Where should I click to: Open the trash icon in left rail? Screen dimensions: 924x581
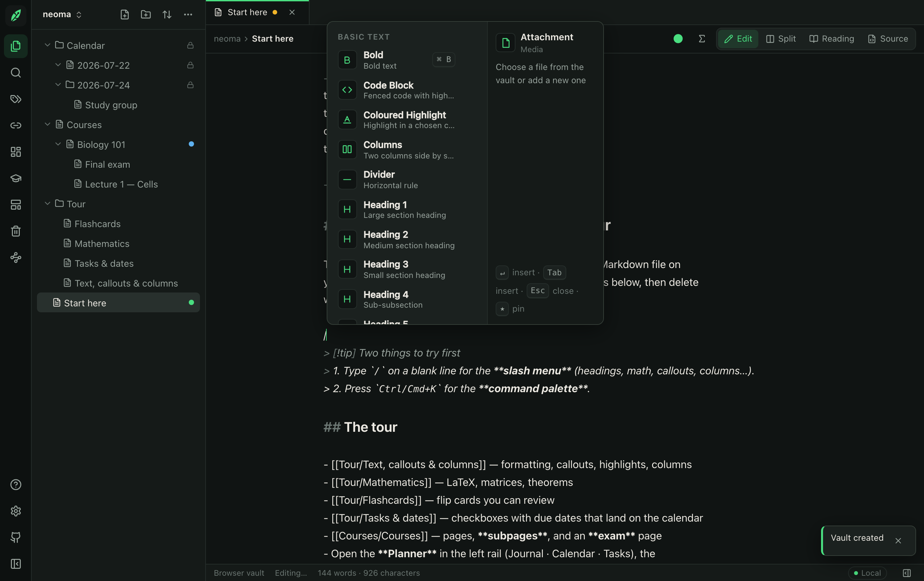16,231
